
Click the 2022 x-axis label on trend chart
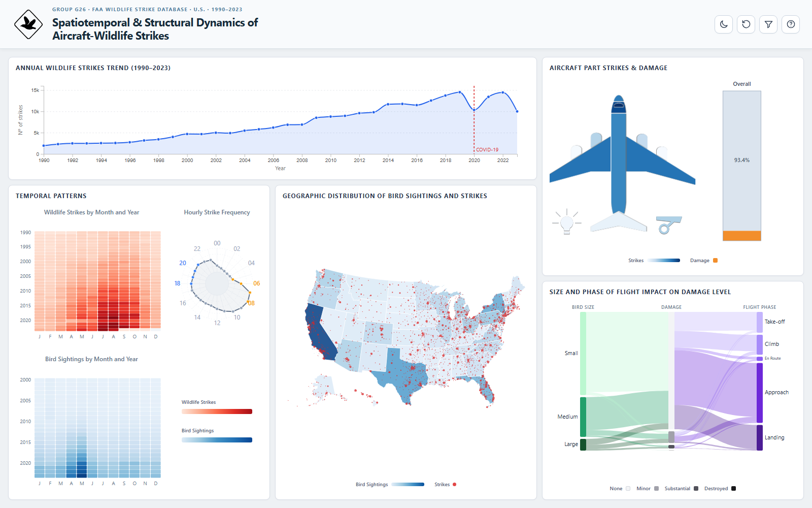(503, 161)
